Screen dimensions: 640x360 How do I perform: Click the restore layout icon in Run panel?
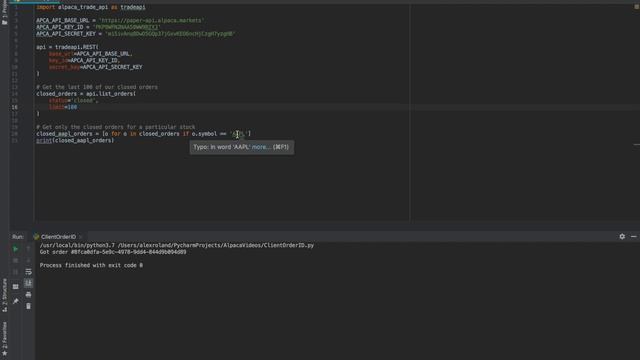[x=15, y=287]
